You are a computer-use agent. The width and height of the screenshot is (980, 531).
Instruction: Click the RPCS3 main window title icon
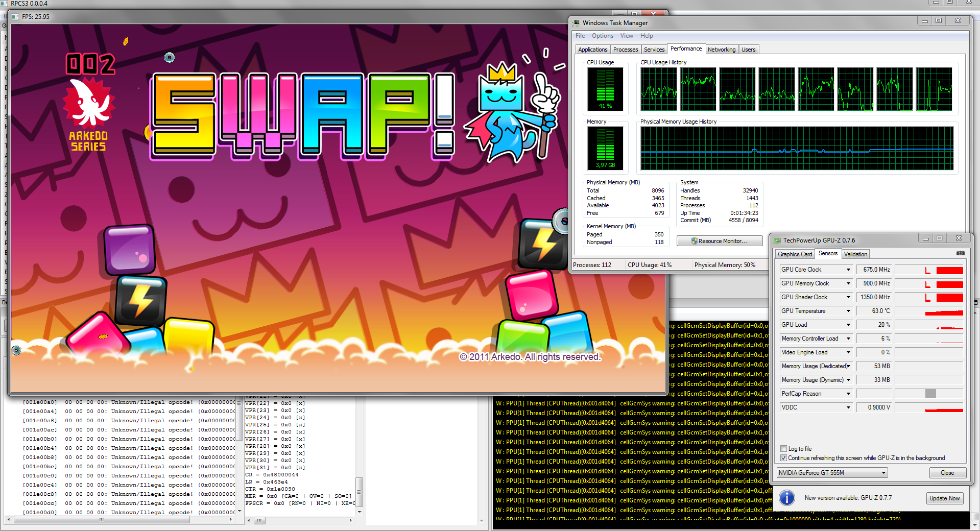pos(5,4)
